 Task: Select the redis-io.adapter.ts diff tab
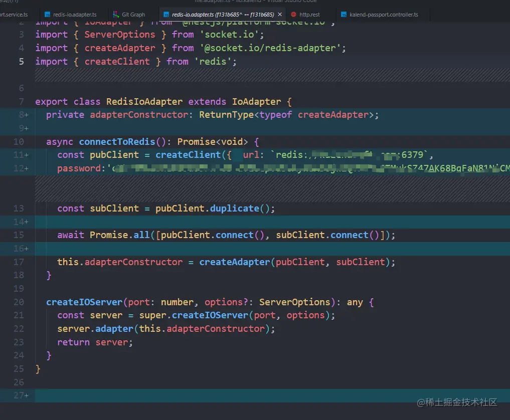pyautogui.click(x=223, y=15)
